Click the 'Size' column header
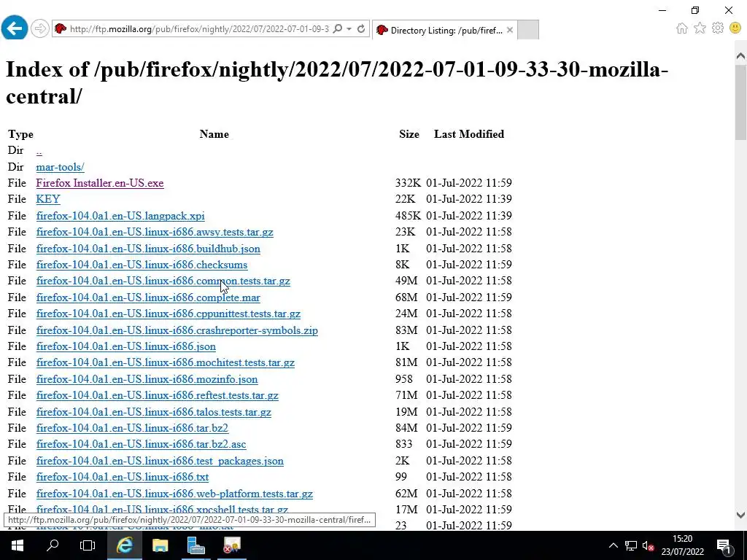 pos(409,134)
